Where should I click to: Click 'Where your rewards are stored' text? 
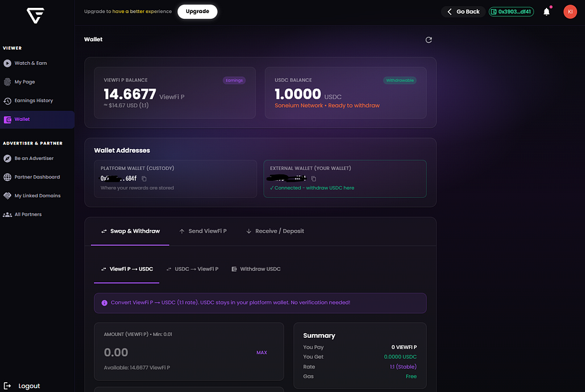pos(137,188)
